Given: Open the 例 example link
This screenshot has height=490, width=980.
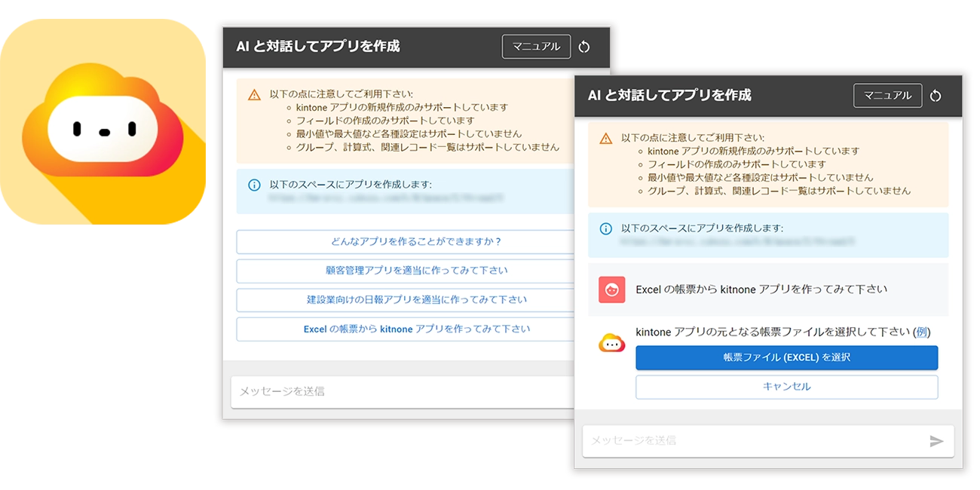Looking at the screenshot, I should point(922,332).
